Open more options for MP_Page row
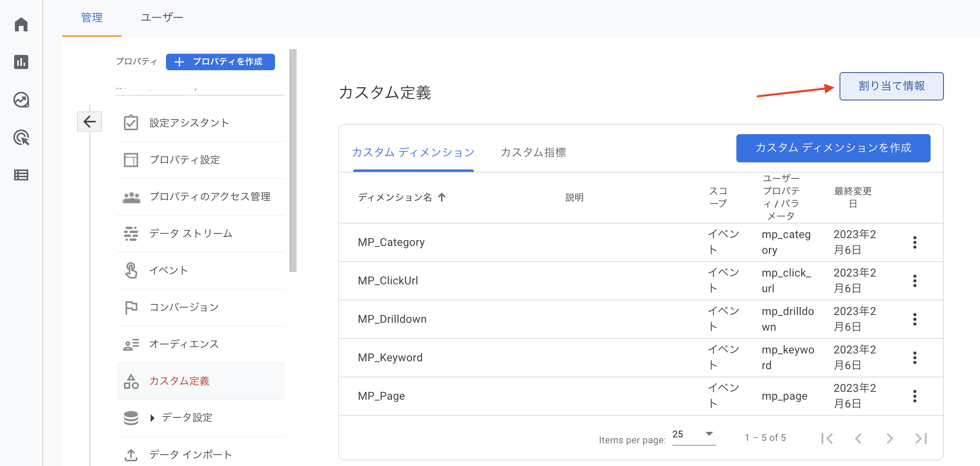 click(914, 396)
